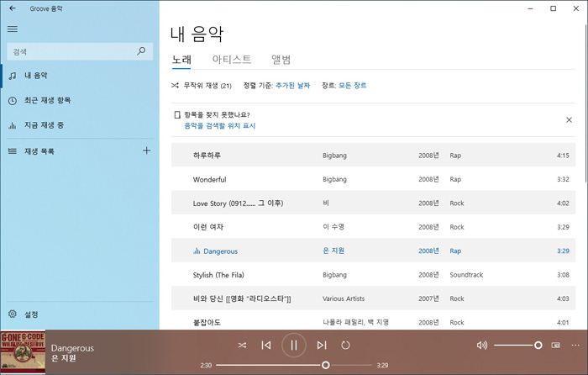588x375 pixels.
Task: Open 설정 settings
Action: pos(80,314)
